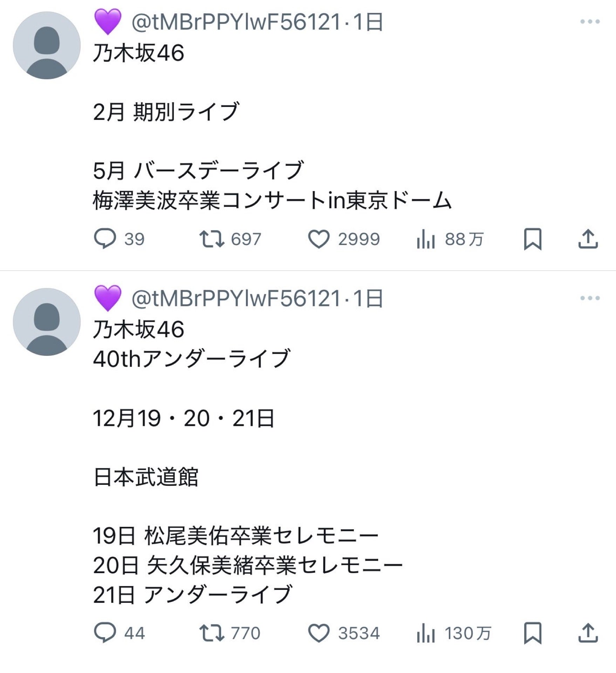Open the first post's @tMBrPPYlwF56121 handle
This screenshot has height=673, width=616.
(x=235, y=22)
